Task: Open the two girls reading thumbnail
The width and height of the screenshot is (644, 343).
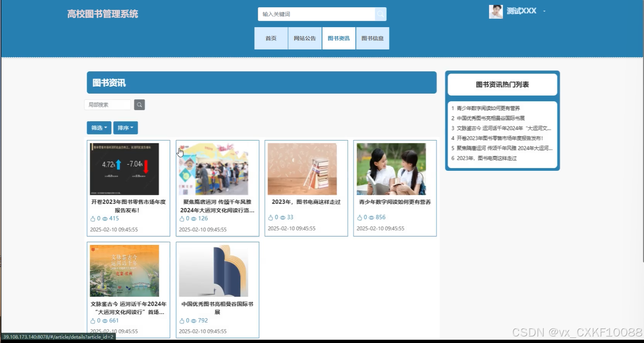Action: (x=391, y=169)
